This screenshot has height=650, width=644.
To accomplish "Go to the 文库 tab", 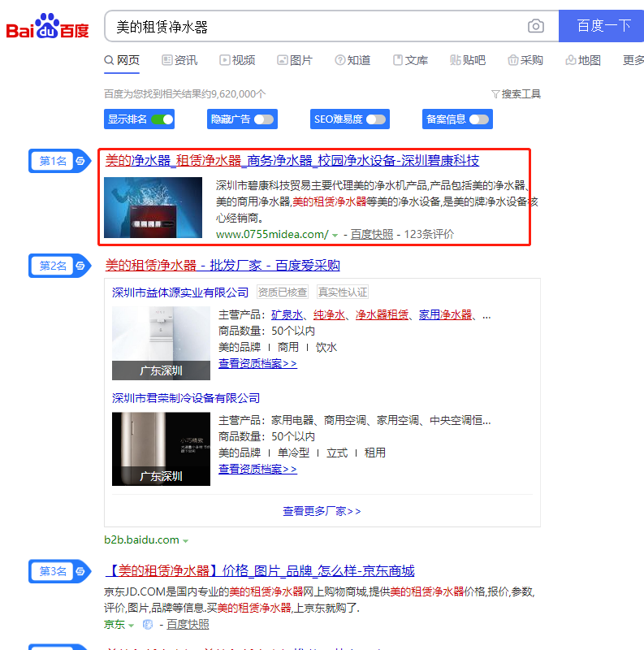I will pos(410,60).
